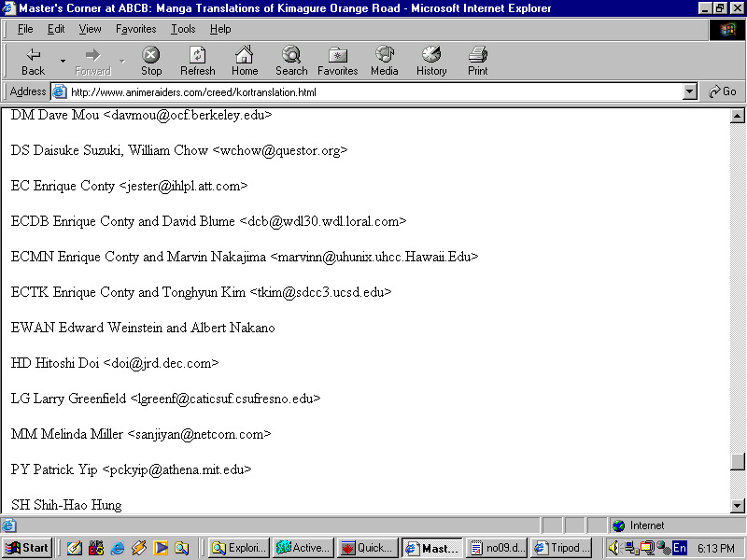Viewport: 747px width, 560px height.
Task: Click the scroll up arrow
Action: [x=737, y=116]
